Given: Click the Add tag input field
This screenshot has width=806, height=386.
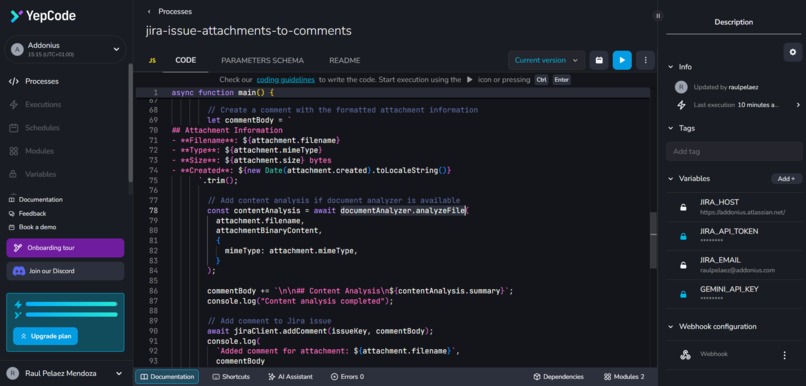Looking at the screenshot, I should [734, 152].
